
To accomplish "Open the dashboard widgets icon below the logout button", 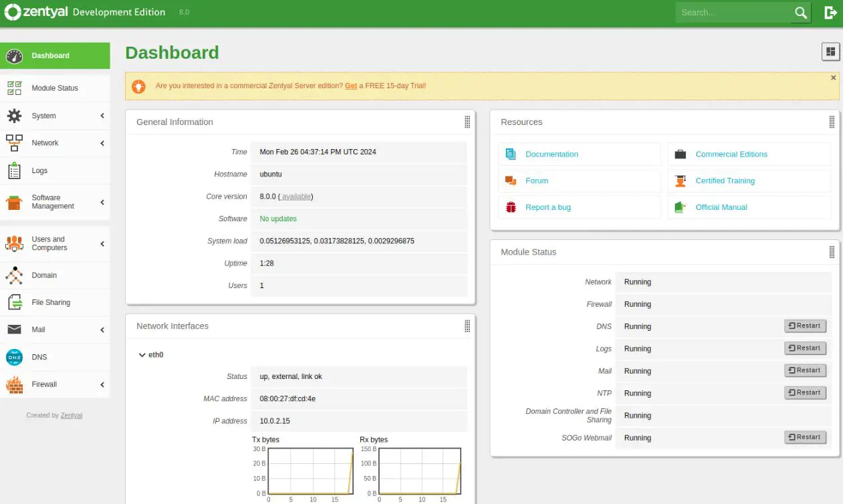I will click(x=830, y=51).
